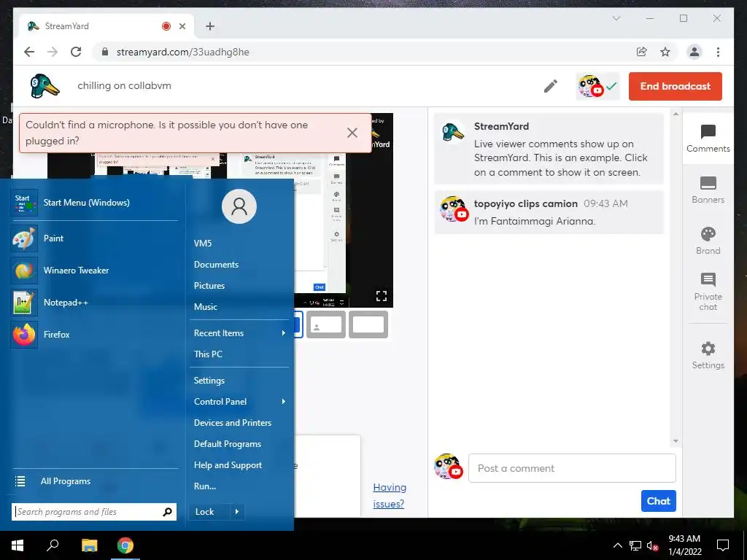Bookmark this page with star icon
This screenshot has width=747, height=560.
point(665,52)
